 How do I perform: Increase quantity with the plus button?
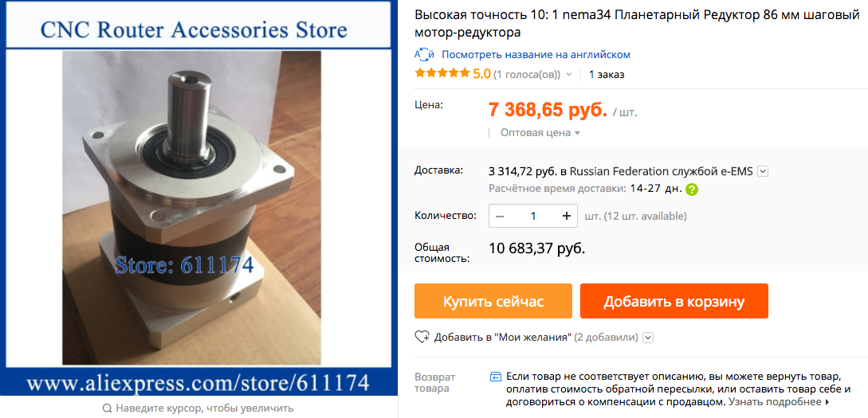point(566,216)
